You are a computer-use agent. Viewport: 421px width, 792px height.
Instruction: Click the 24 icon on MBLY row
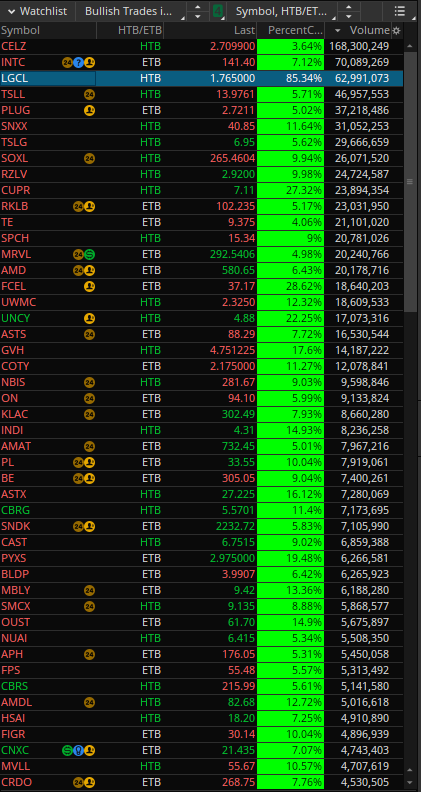[x=89, y=590]
